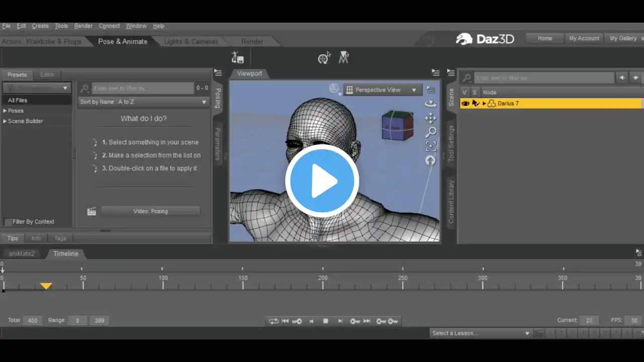644x362 pixels.
Task: Open the Perspective View dropdown
Action: (382, 90)
